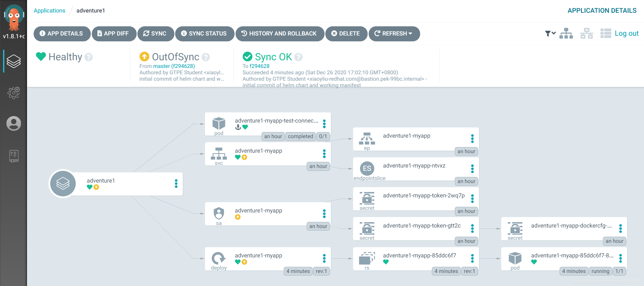
Task: Expand the three-dot menu on adventure1-myapp deploy
Action: (325, 258)
